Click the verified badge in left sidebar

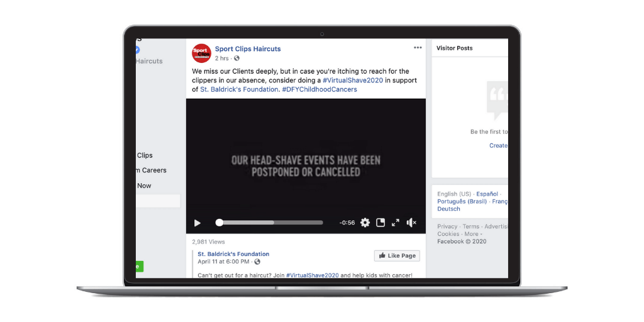point(138,50)
